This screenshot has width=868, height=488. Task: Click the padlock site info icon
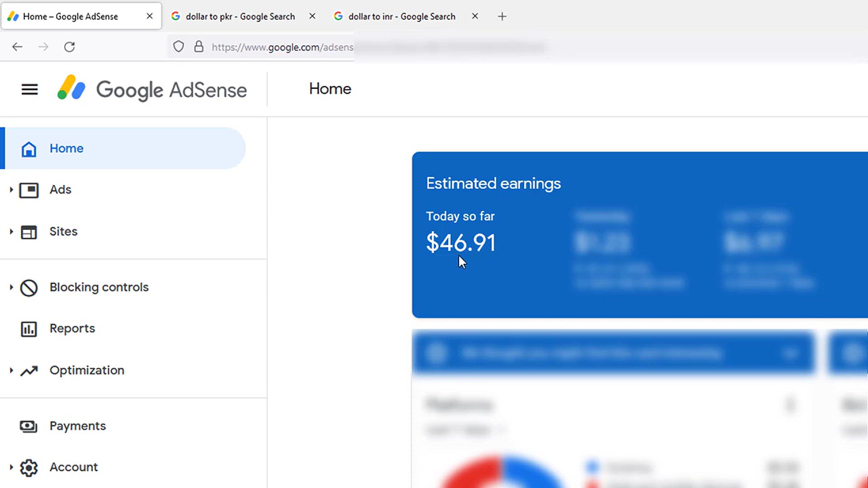[x=199, y=47]
